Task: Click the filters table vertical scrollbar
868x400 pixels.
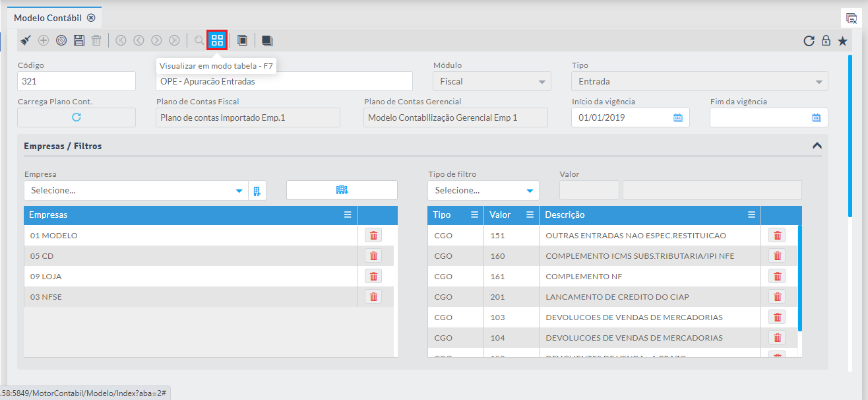Action: (x=800, y=278)
